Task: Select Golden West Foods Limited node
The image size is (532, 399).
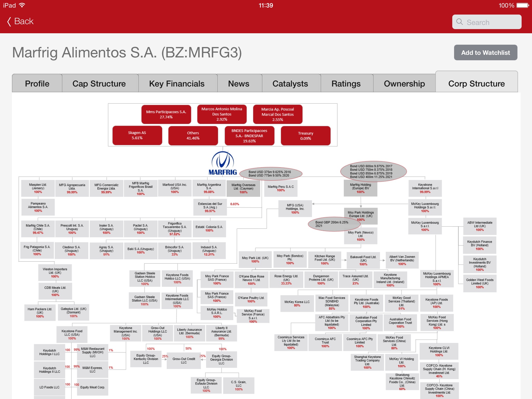Action: tap(480, 283)
